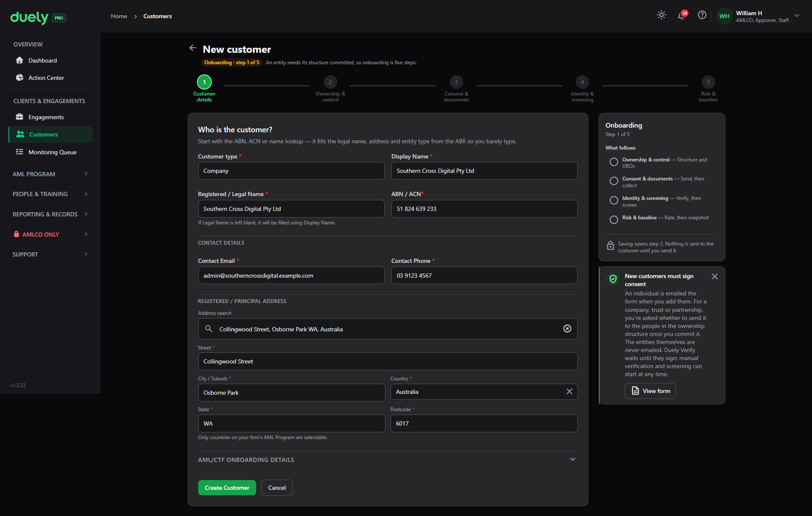The image size is (812, 516).
Task: Click step 5 Risk & baseline circle
Action: click(x=708, y=82)
